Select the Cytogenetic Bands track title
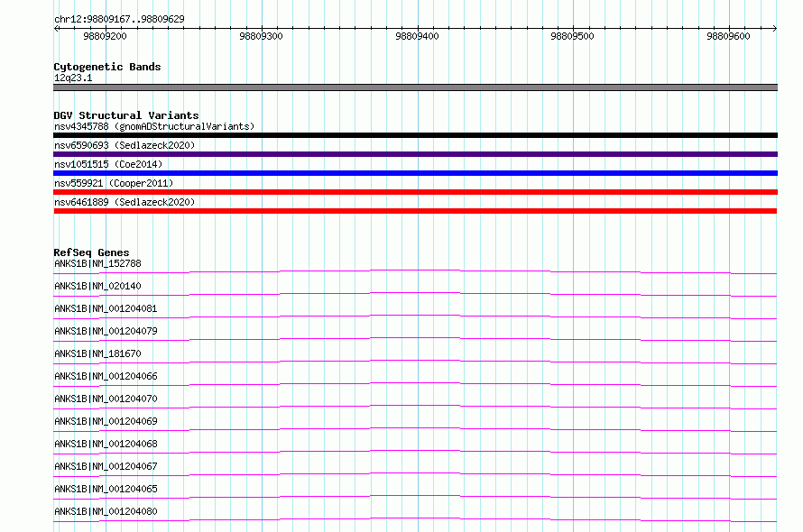 coord(107,67)
